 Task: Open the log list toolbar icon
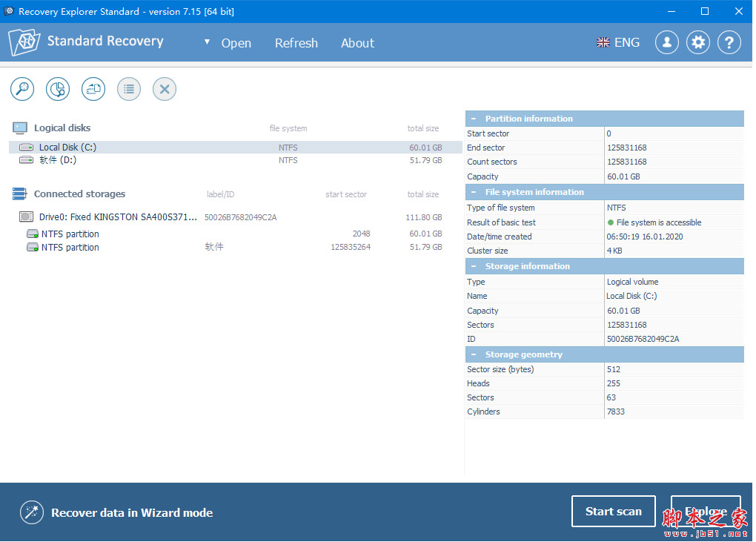coord(128,88)
